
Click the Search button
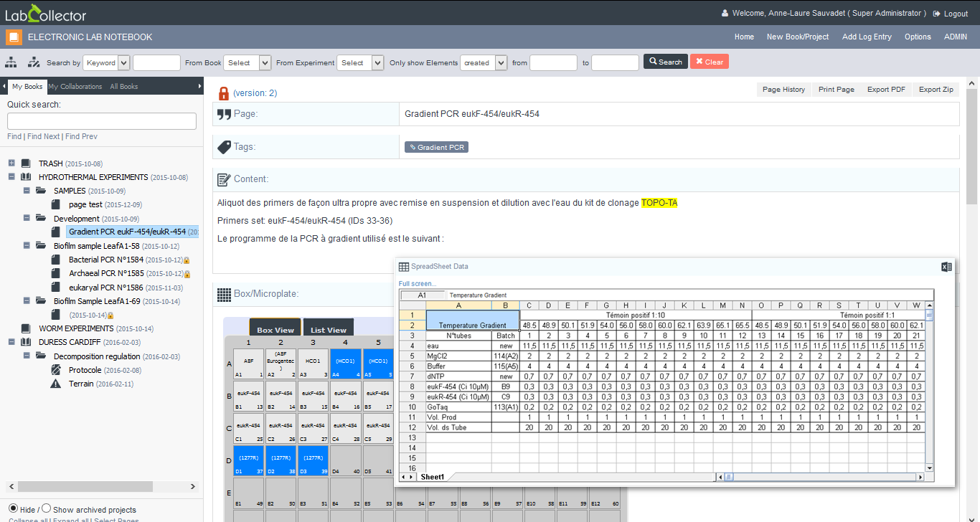(x=666, y=62)
